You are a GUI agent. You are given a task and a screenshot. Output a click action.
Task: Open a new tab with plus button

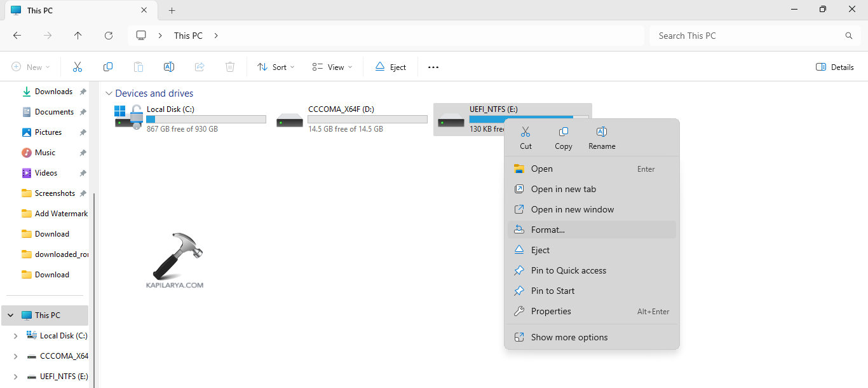pos(172,10)
